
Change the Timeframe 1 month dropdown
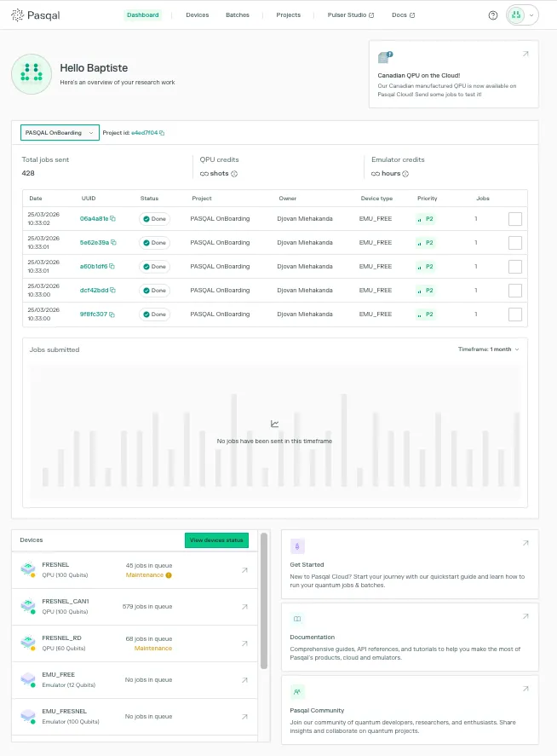[x=489, y=349]
